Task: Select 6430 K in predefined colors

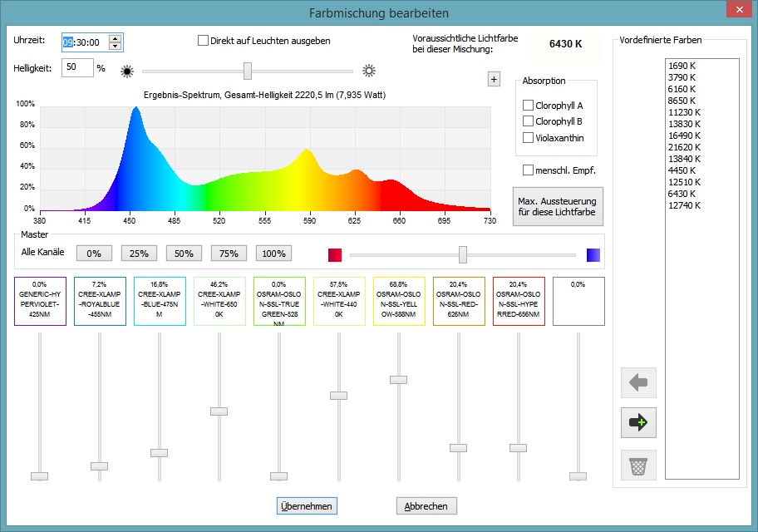Action: point(682,194)
